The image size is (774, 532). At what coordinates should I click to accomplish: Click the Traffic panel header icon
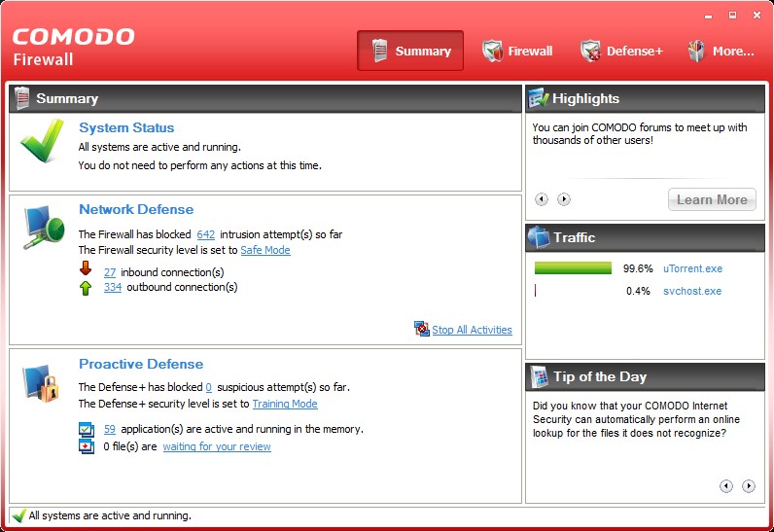pyautogui.click(x=539, y=237)
